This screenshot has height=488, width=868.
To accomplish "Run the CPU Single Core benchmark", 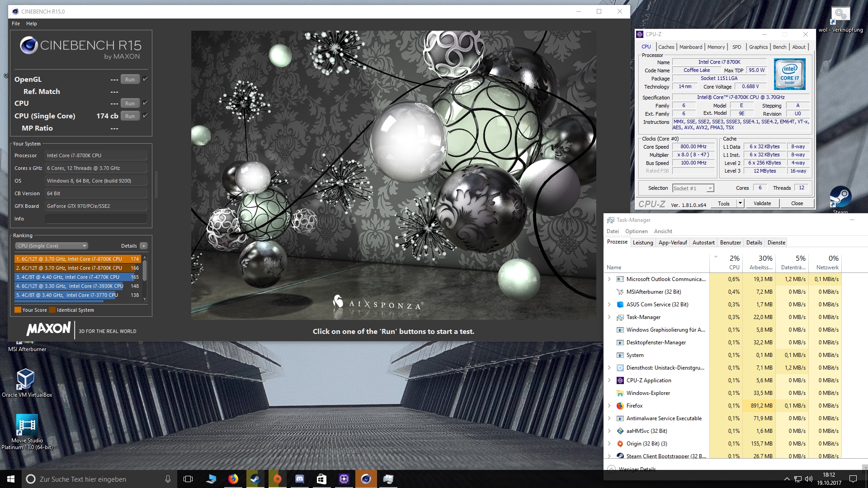I will [x=130, y=116].
